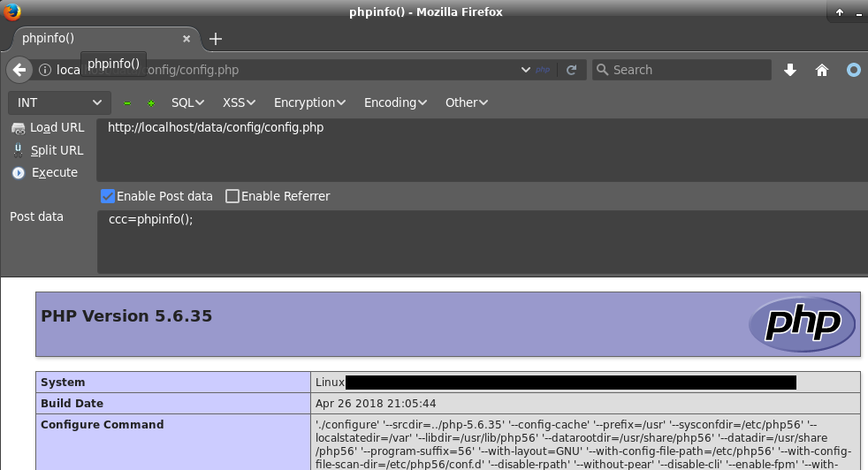
Task: Click the Configure Command row label
Action: tap(103, 425)
